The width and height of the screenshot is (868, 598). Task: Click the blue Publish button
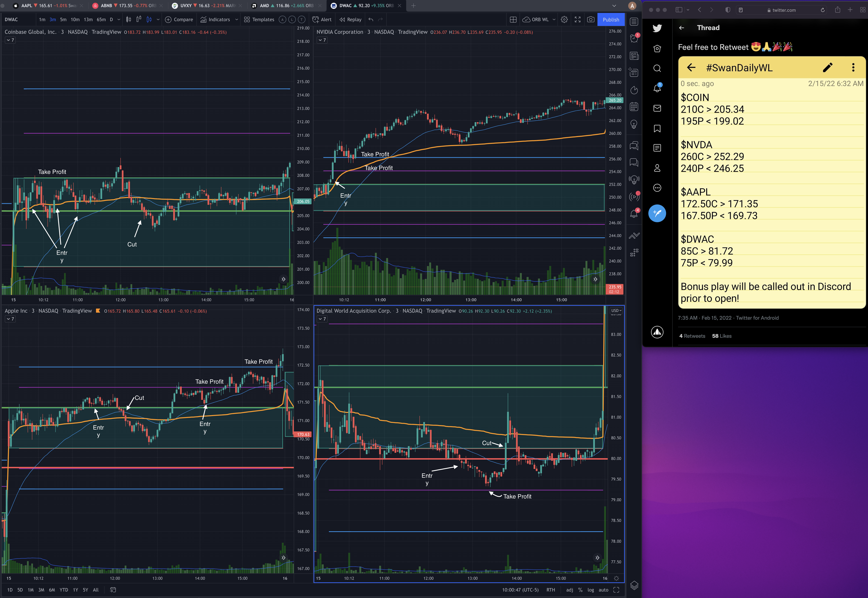coord(610,19)
